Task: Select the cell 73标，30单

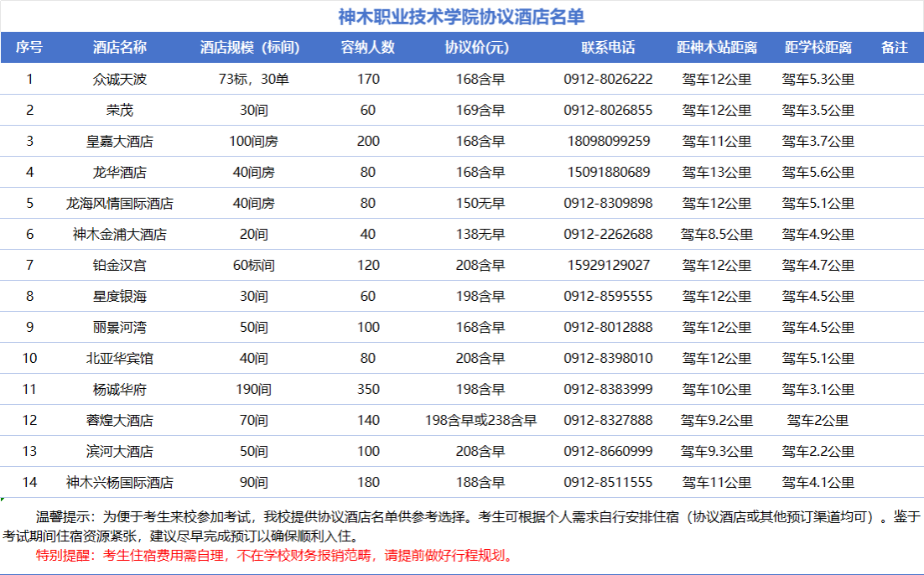Action: point(253,80)
